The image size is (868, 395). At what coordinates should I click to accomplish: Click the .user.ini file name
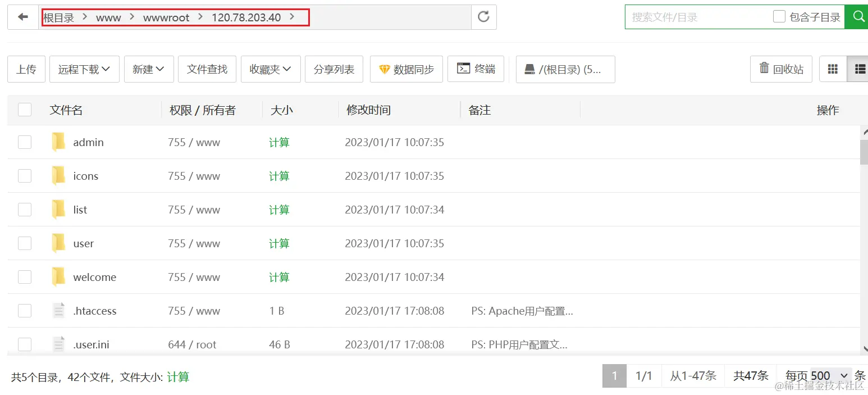pyautogui.click(x=91, y=344)
